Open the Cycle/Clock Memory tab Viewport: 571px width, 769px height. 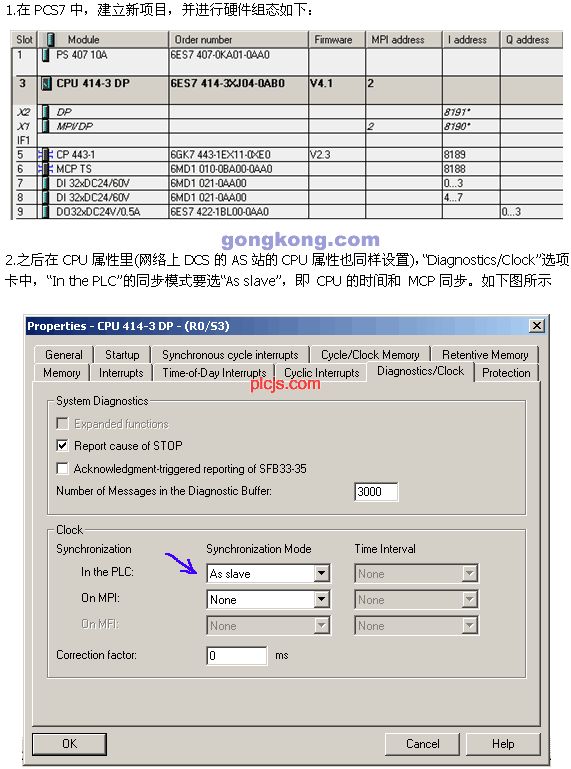click(x=370, y=355)
